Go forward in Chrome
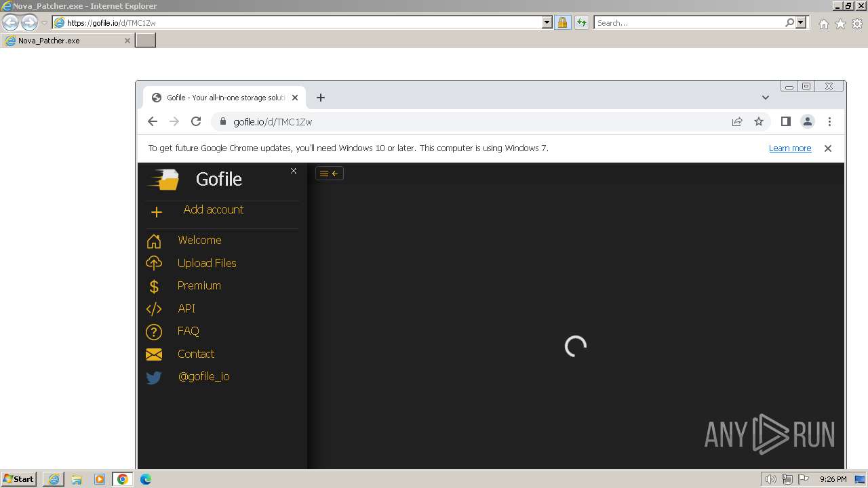The width and height of the screenshot is (868, 488). pyautogui.click(x=174, y=121)
